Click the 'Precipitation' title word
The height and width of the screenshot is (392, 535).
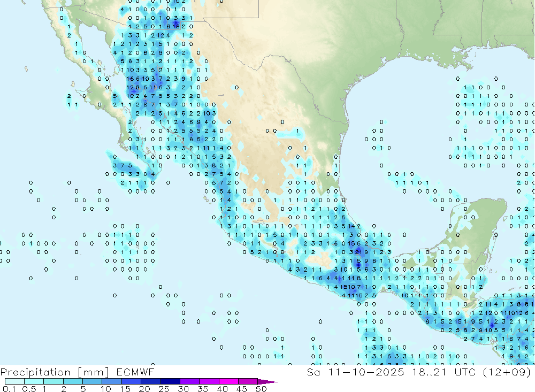pos(35,372)
